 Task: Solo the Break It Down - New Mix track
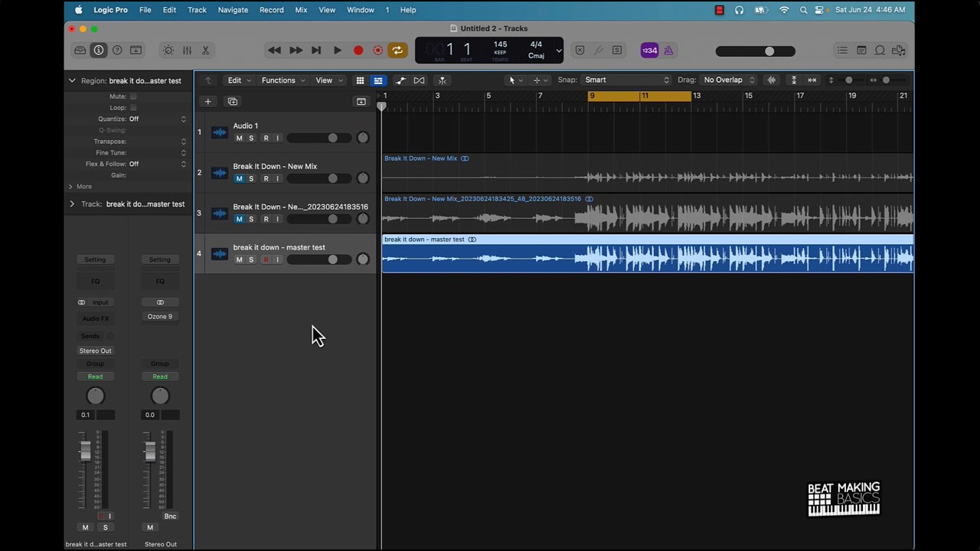251,178
